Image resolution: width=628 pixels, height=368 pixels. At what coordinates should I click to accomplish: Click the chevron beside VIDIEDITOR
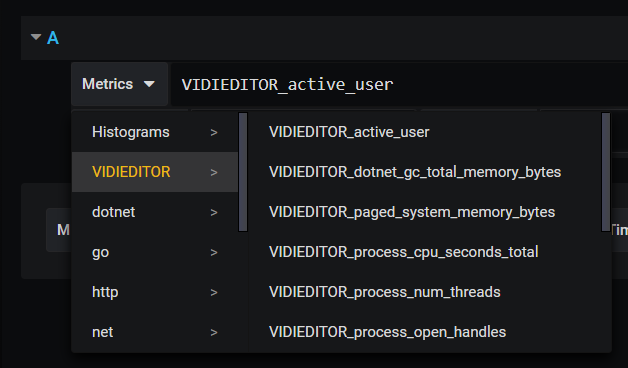[214, 173]
